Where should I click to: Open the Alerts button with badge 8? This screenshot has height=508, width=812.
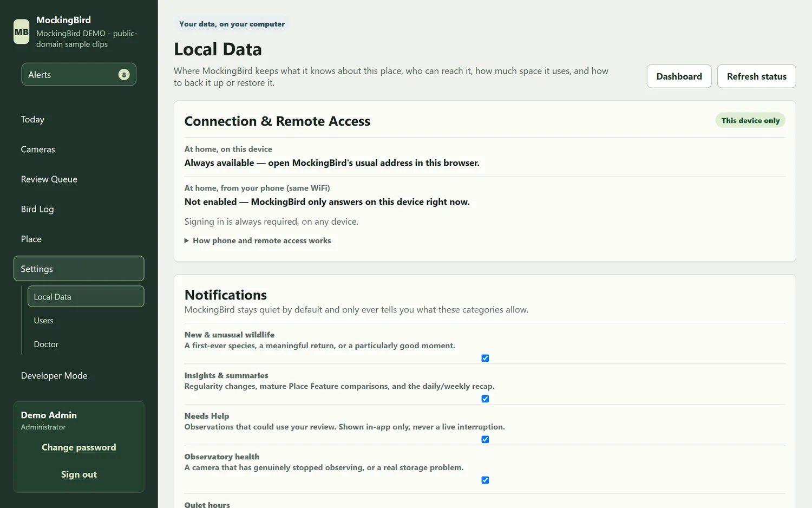(78, 75)
